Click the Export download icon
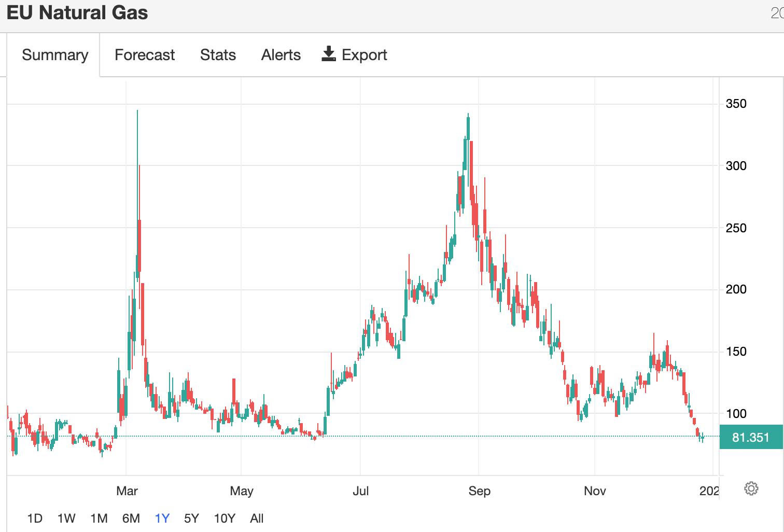The height and width of the screenshot is (532, 784). click(x=329, y=54)
